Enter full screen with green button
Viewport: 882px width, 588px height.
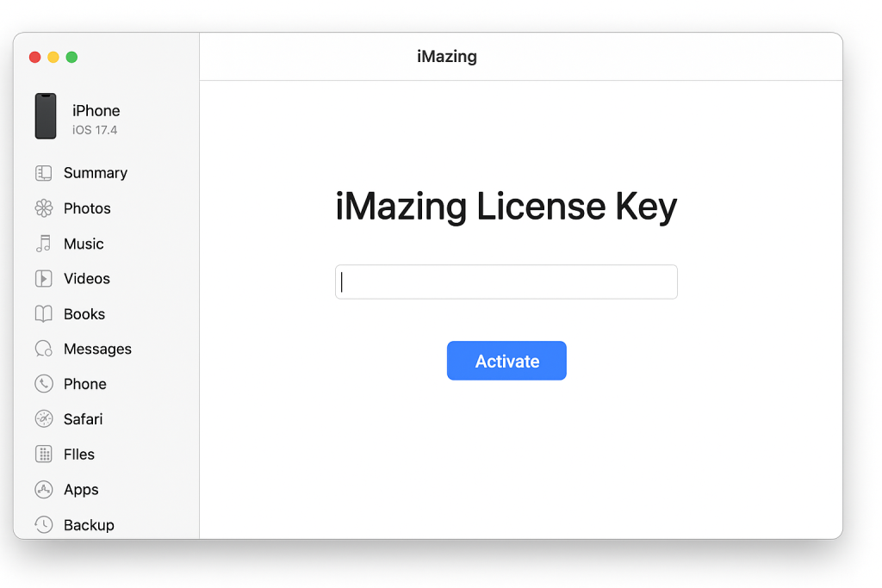pyautogui.click(x=71, y=57)
